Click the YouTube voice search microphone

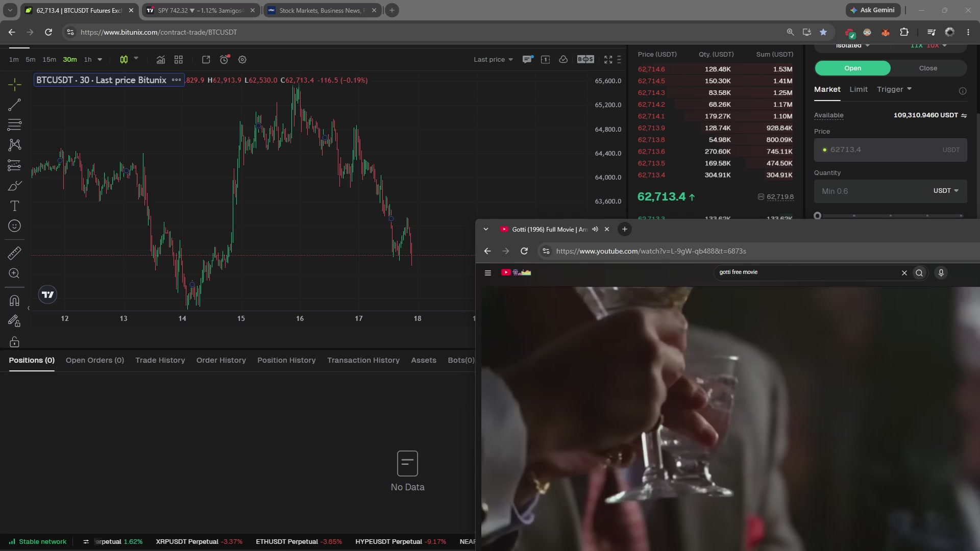pyautogui.click(x=941, y=273)
